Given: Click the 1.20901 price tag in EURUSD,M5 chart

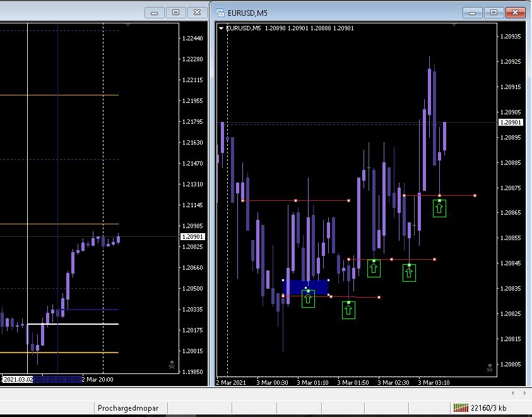Looking at the screenshot, I should [x=511, y=122].
